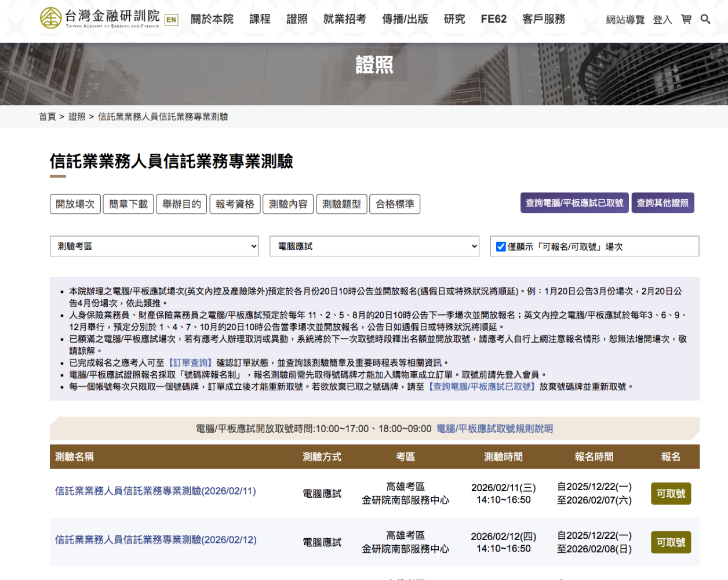Image resolution: width=728 pixels, height=580 pixels.
Task: Click the 報名 column header
Action: click(x=671, y=457)
